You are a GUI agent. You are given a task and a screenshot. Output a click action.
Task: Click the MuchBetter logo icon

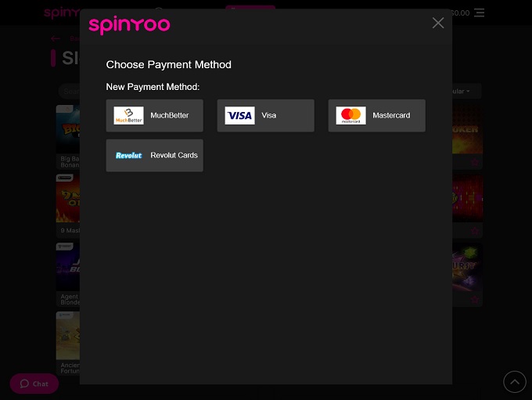128,115
